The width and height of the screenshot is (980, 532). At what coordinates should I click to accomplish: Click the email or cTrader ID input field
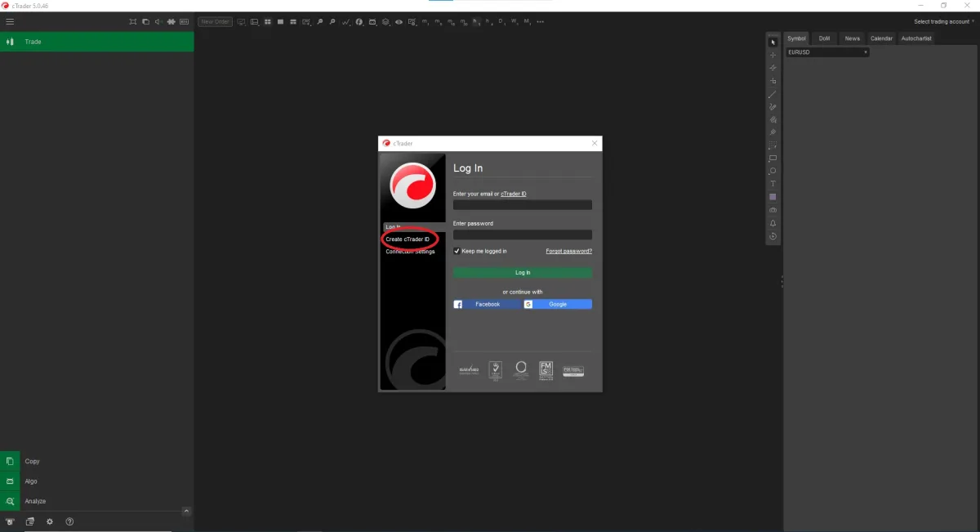pos(523,205)
